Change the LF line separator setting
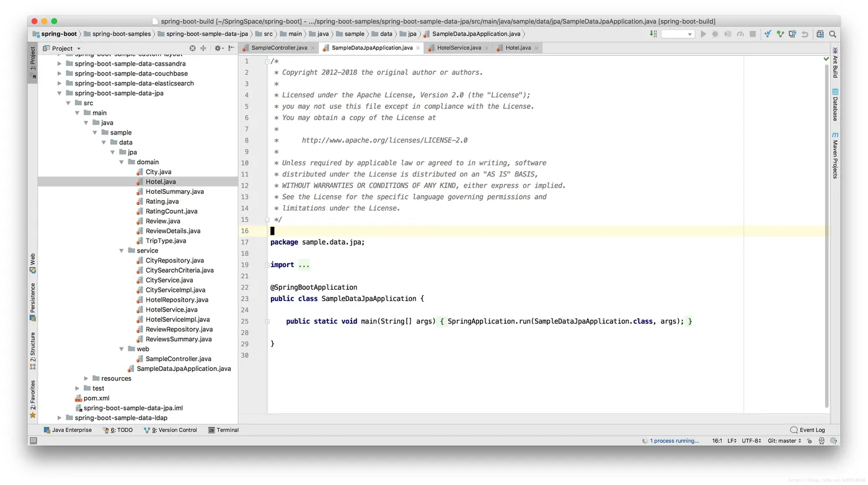Screen dimensions: 868x485 point(732,441)
